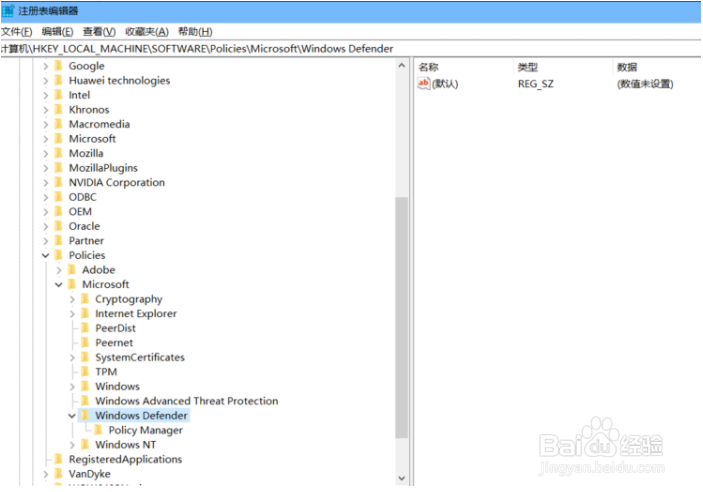Click the NVIDIA Corporation folder icon
Screen dimensions: 703x492
(x=58, y=183)
